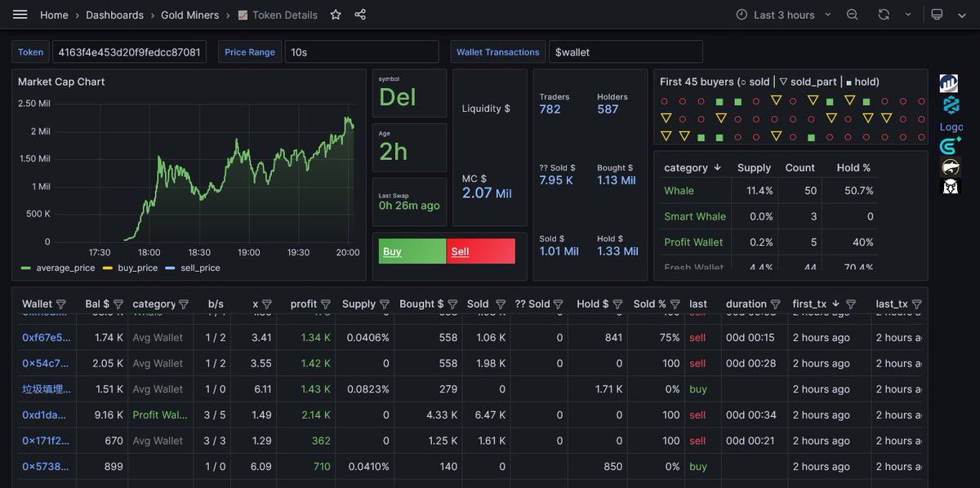The width and height of the screenshot is (980, 488).
Task: Click the monitor view mode icon
Action: coord(937,15)
